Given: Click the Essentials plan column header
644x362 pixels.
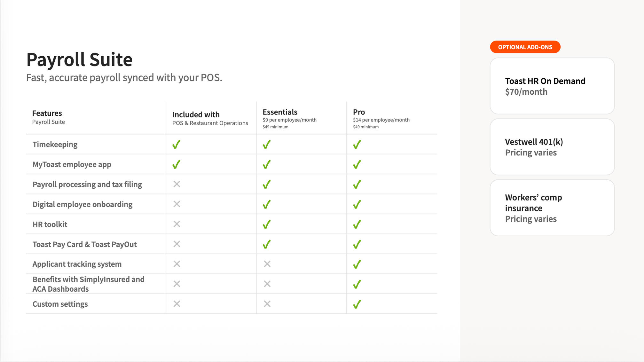Looking at the screenshot, I should (x=280, y=112).
